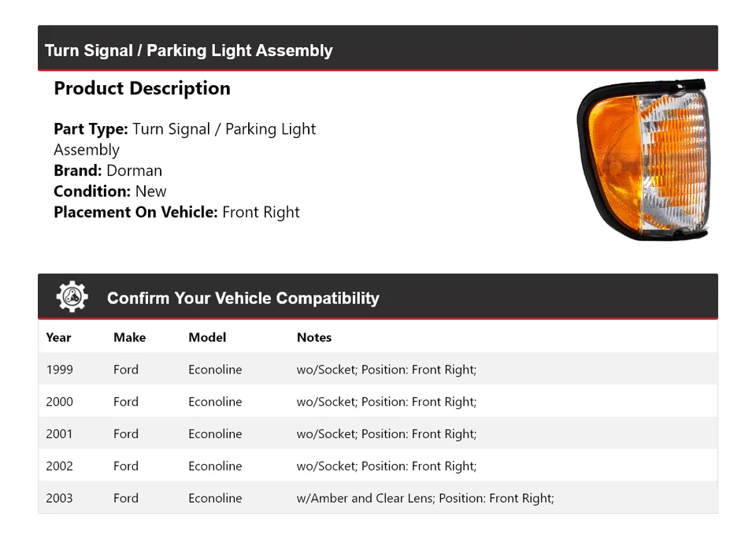The height and width of the screenshot is (539, 756).
Task: Click Placement On Vehicle: Front Right
Action: click(x=176, y=212)
